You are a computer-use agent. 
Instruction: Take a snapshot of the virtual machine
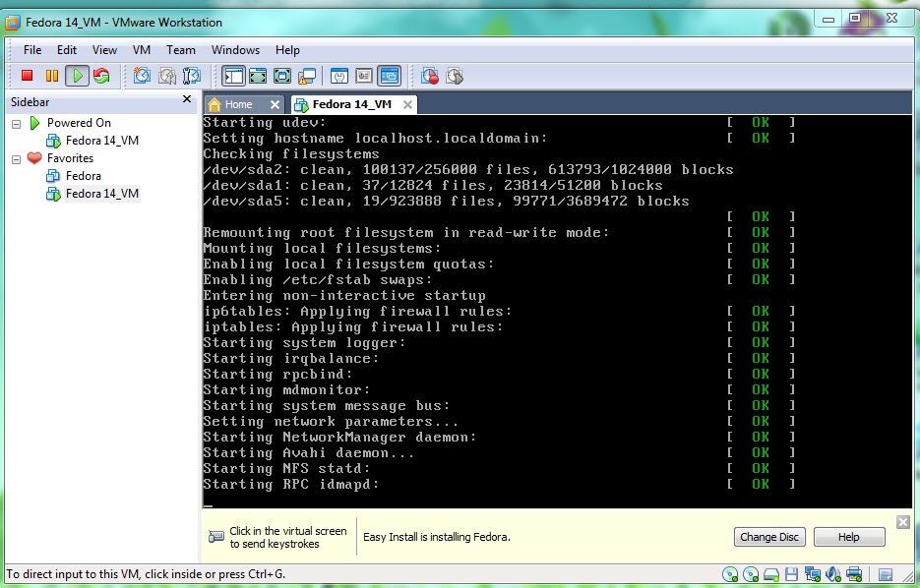tap(142, 76)
